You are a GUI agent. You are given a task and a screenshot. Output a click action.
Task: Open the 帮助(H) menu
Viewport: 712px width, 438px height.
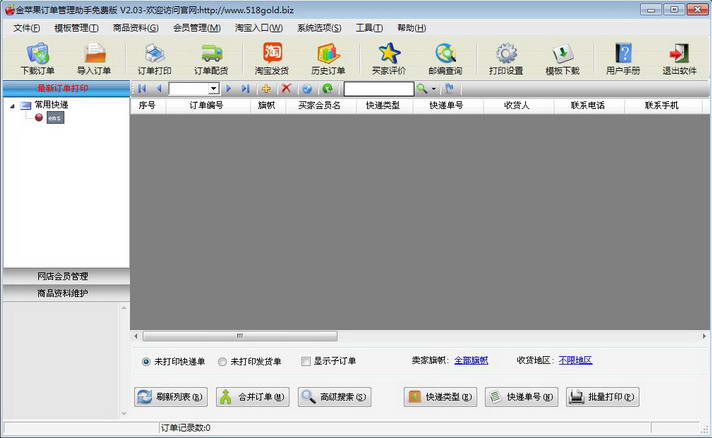tap(411, 28)
